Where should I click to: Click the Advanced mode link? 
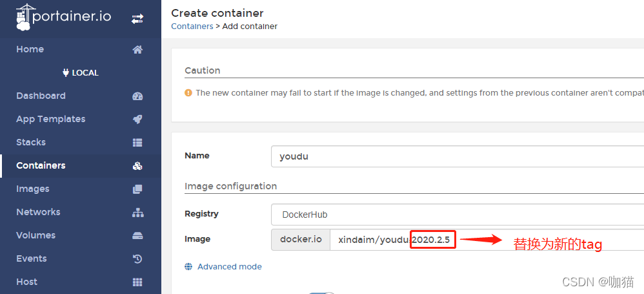click(x=230, y=266)
